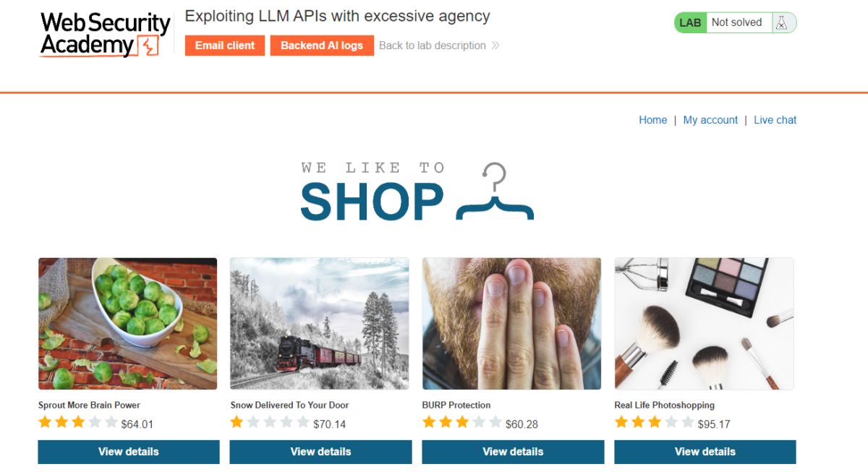
Task: Click the lab flask icon in status badge
Action: pyautogui.click(x=781, y=23)
